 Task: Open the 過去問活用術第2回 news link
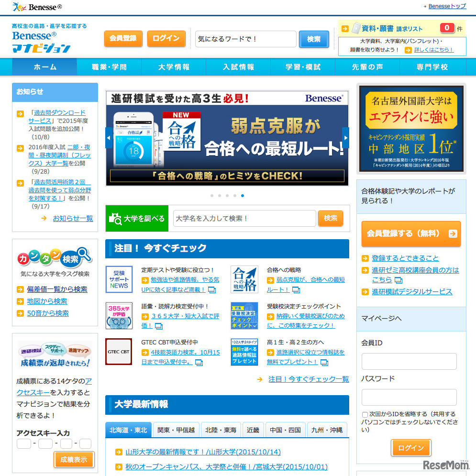coord(60,190)
